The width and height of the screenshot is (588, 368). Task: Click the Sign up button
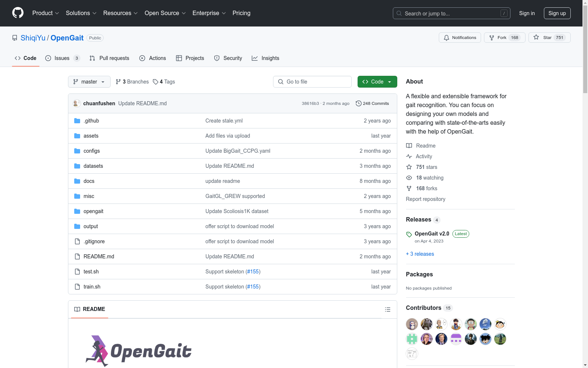(x=557, y=13)
